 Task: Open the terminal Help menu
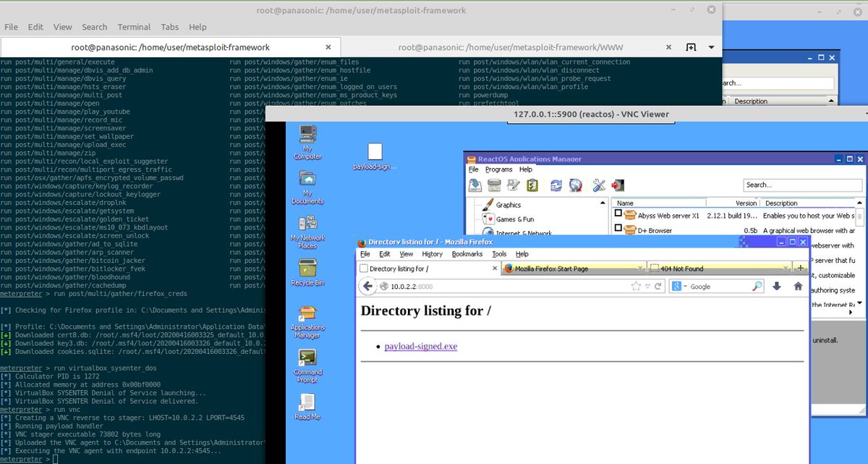click(197, 27)
